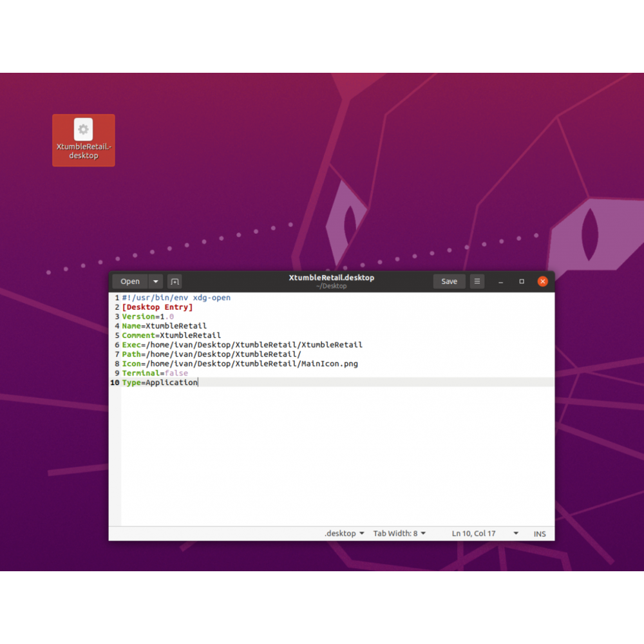Image resolution: width=644 pixels, height=644 pixels.
Task: Click the [Desktop Entry] header line
Action: pos(158,307)
